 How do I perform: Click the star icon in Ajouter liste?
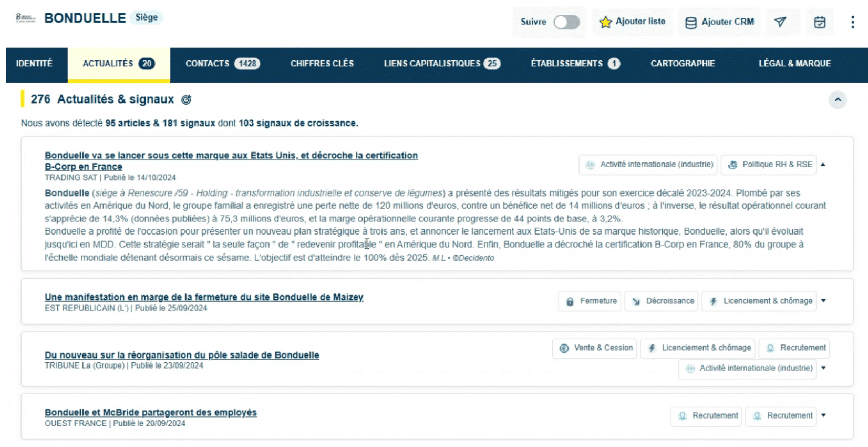tap(605, 22)
